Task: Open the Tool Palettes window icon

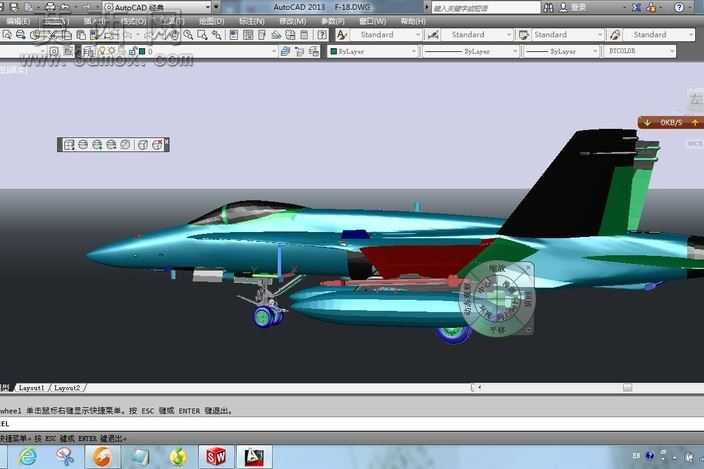Action: (262, 35)
